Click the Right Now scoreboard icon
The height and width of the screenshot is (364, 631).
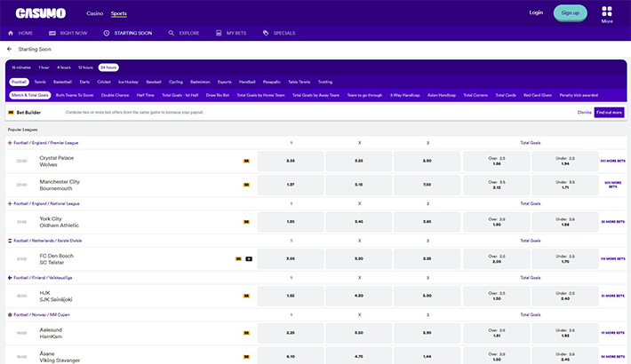point(52,33)
